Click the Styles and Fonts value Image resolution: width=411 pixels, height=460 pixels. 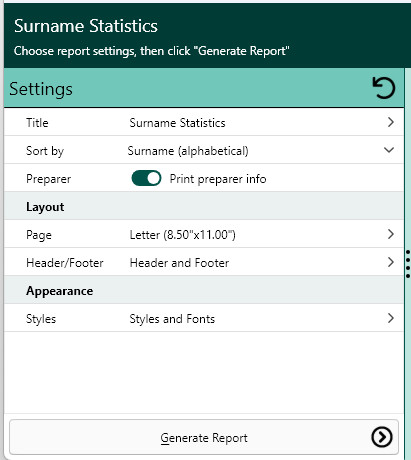tap(172, 319)
